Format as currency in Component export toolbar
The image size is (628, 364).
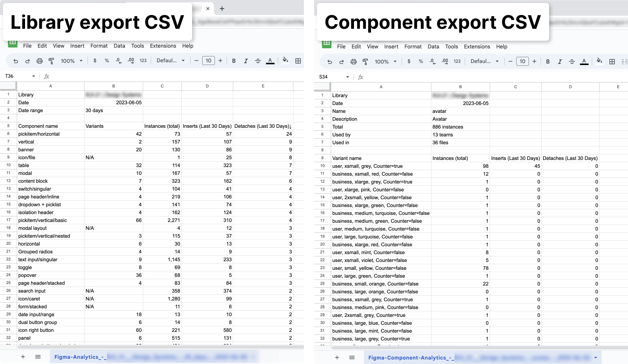pyautogui.click(x=409, y=61)
